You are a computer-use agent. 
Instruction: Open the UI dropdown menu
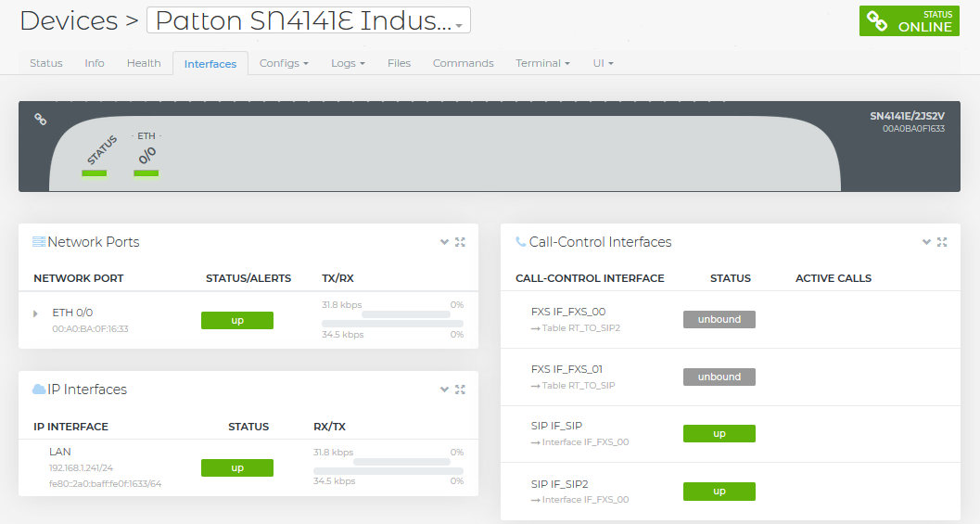click(604, 63)
